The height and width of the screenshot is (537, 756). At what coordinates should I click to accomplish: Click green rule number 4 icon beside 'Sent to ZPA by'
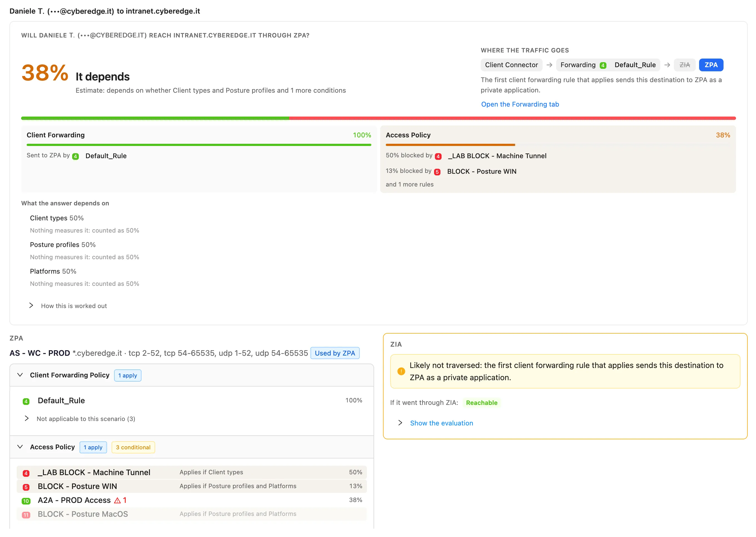click(x=75, y=157)
